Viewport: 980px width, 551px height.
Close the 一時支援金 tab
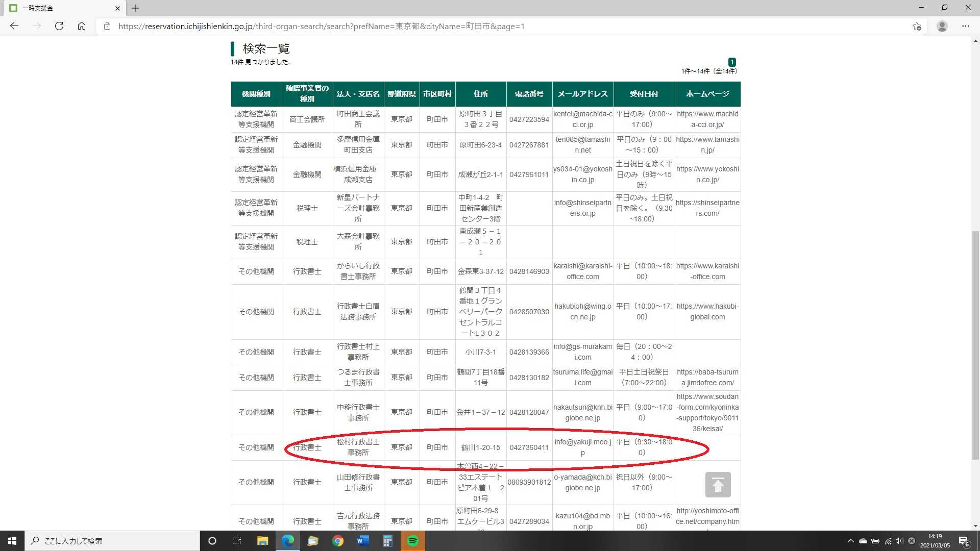117,8
